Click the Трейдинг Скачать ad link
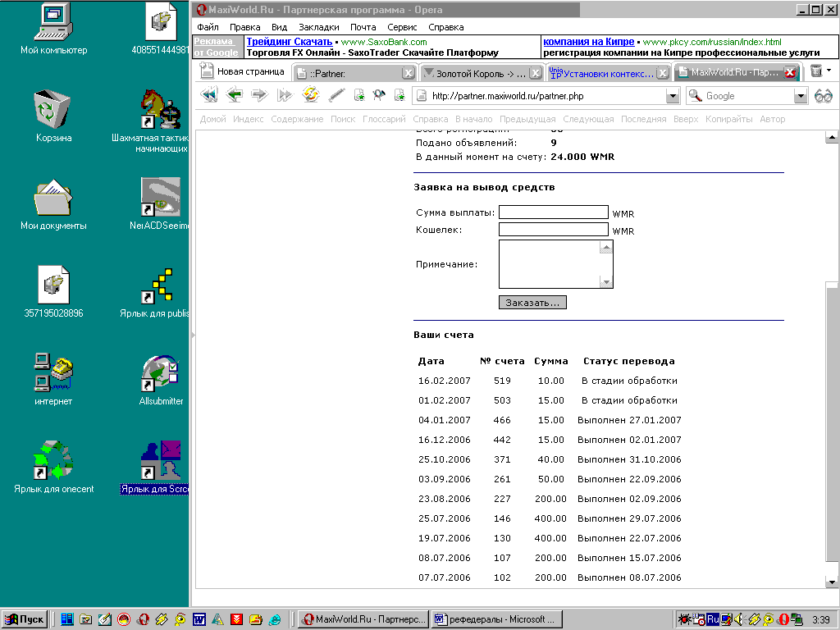The image size is (840, 630). [290, 41]
